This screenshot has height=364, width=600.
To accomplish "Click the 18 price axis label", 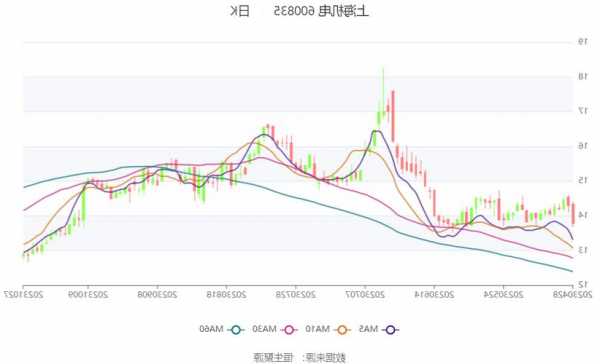I will tap(582, 76).
